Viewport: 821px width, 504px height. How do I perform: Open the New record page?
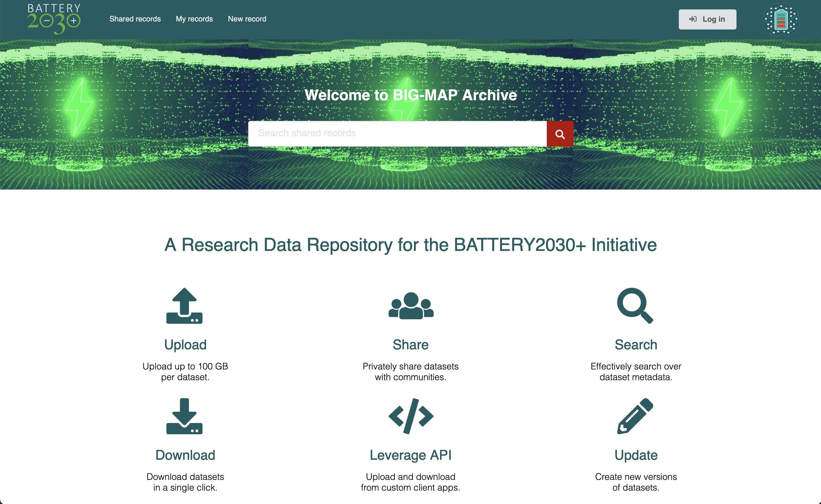click(247, 19)
